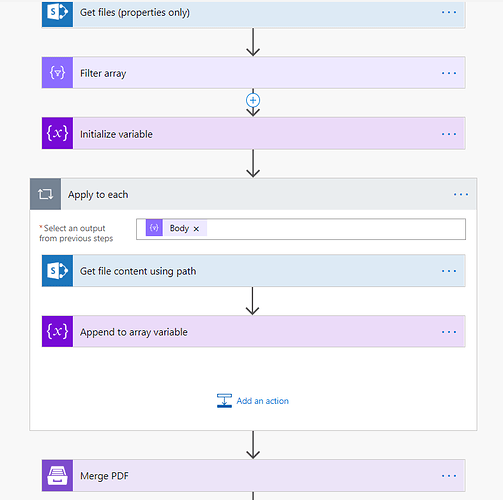
Task: Open the ellipsis menu for Initialize variable
Action: (x=449, y=134)
